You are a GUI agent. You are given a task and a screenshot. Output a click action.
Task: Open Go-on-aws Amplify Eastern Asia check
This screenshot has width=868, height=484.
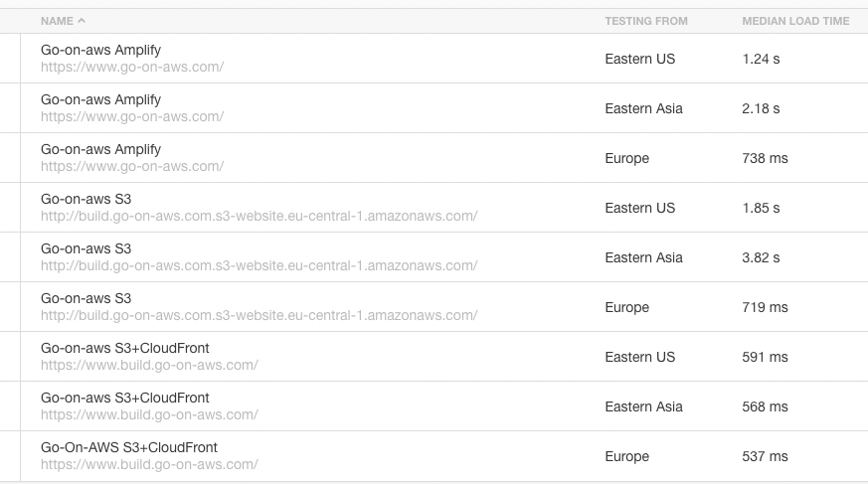pyautogui.click(x=100, y=99)
